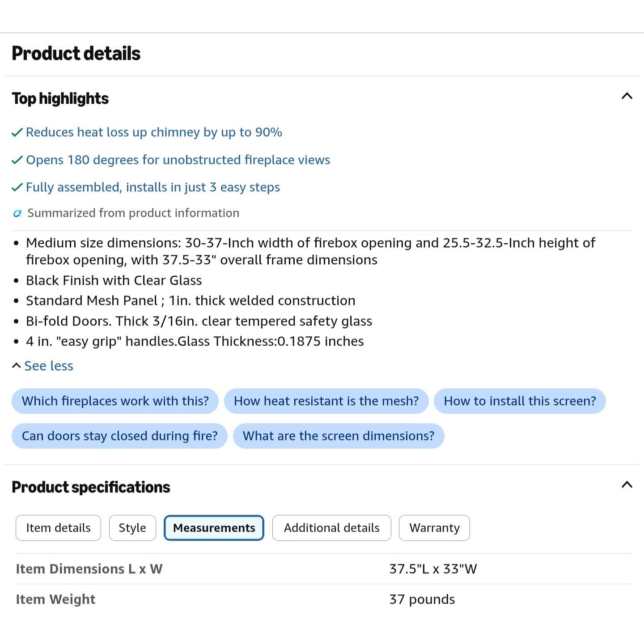This screenshot has height=644, width=644.
Task: Click checkmark icon beside Opens 180 degrees
Action: [x=17, y=160]
